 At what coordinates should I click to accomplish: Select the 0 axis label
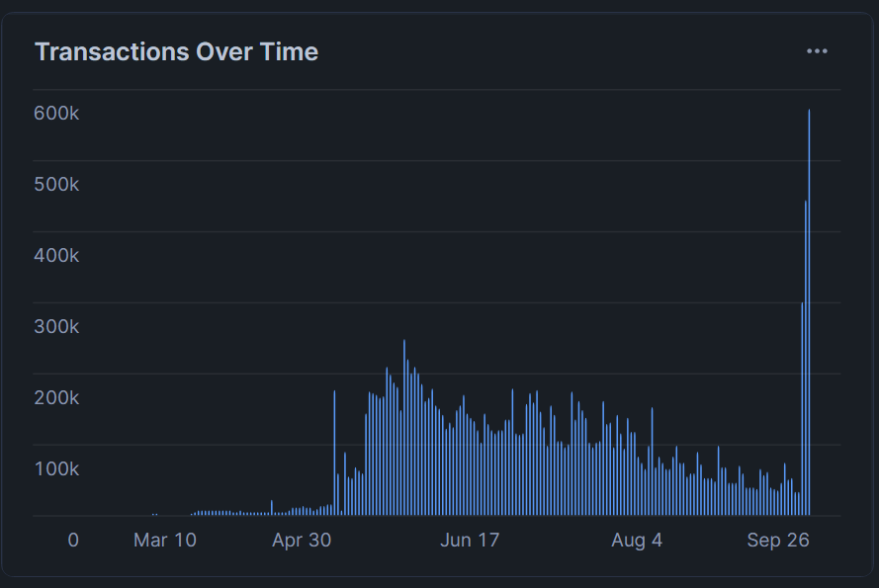(x=73, y=540)
